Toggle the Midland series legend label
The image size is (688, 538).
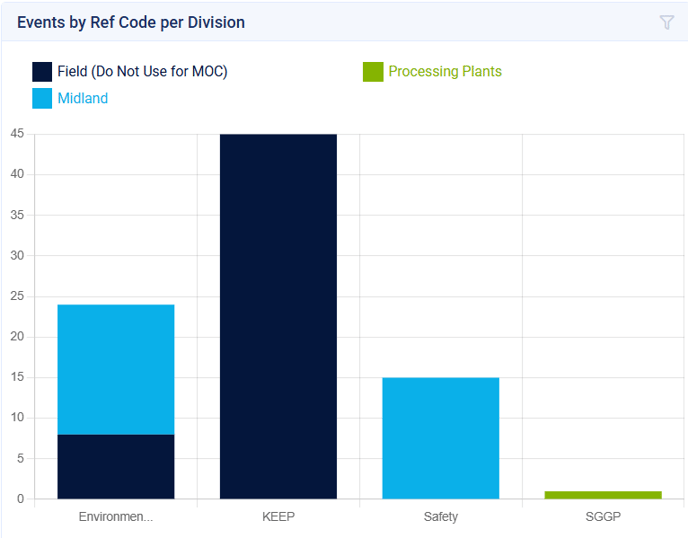pos(82,98)
